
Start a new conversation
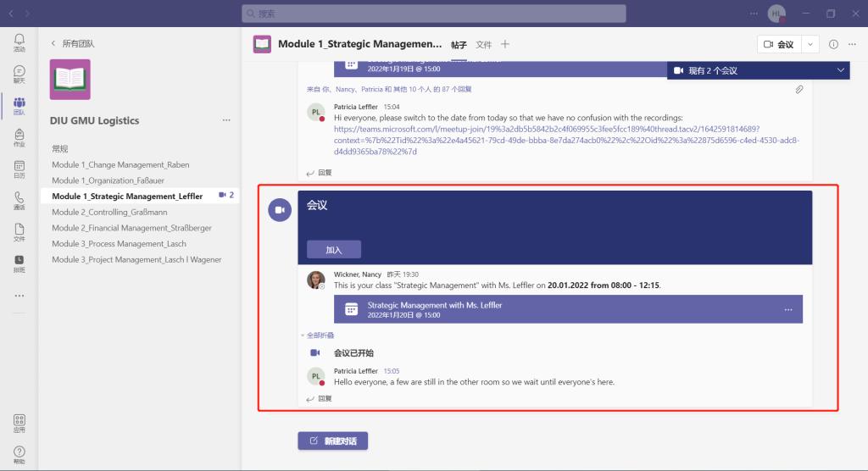[x=332, y=441]
